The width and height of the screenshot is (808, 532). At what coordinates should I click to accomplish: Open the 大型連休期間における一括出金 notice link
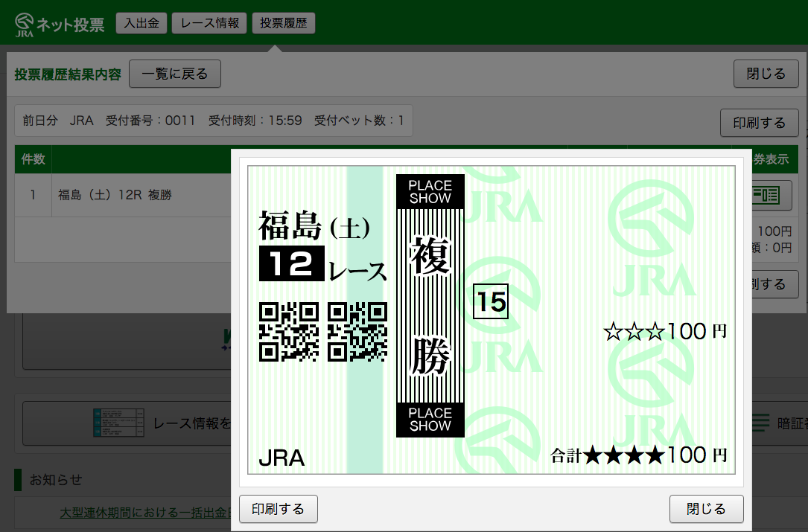tap(145, 513)
